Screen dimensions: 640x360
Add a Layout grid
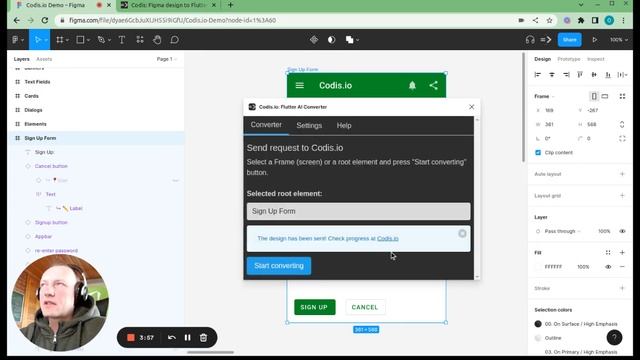(x=622, y=196)
